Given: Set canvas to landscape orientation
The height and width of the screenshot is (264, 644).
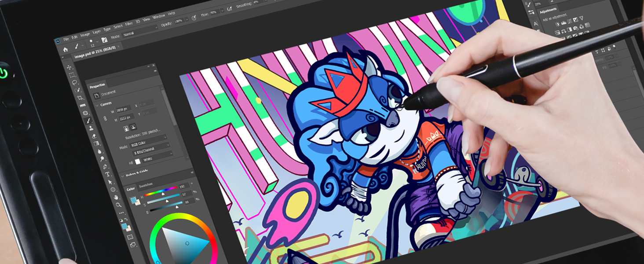Looking at the screenshot, I should click(x=133, y=127).
